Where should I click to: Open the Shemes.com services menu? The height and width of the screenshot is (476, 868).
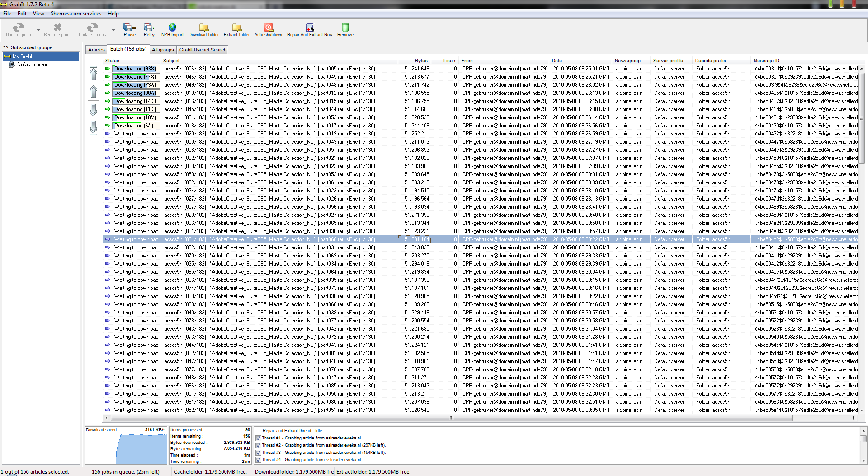(76, 14)
